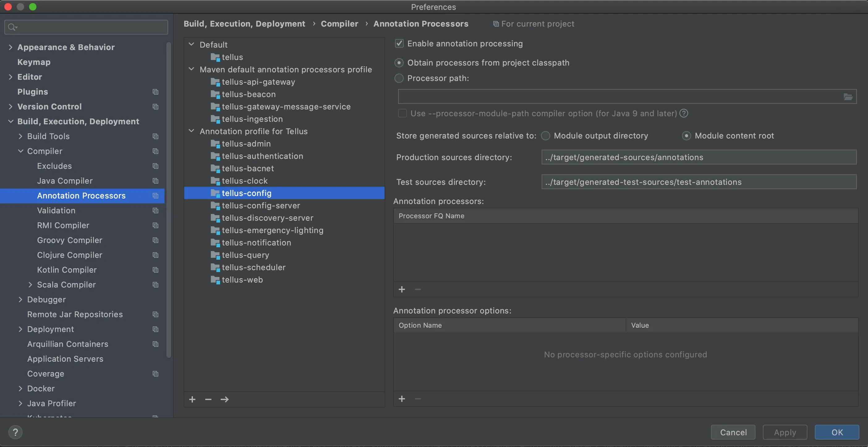Select Processor path radio button
This screenshot has height=447, width=868.
pos(399,78)
